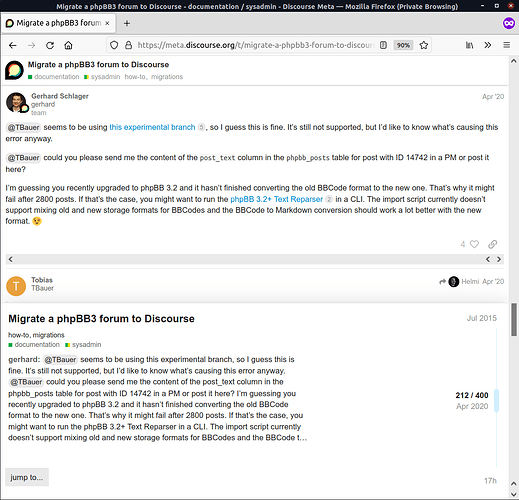Copy the post link chain icon
Image resolution: width=519 pixels, height=500 pixels.
click(492, 244)
